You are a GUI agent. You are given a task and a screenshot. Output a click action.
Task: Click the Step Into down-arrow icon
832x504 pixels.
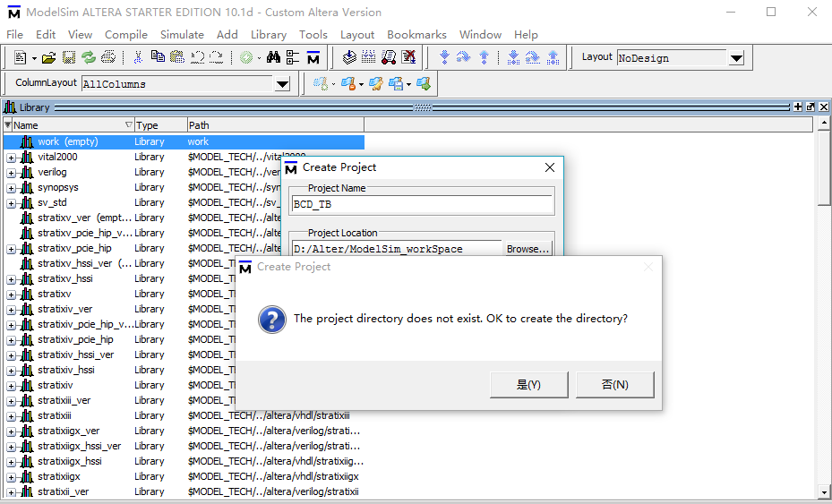(444, 57)
